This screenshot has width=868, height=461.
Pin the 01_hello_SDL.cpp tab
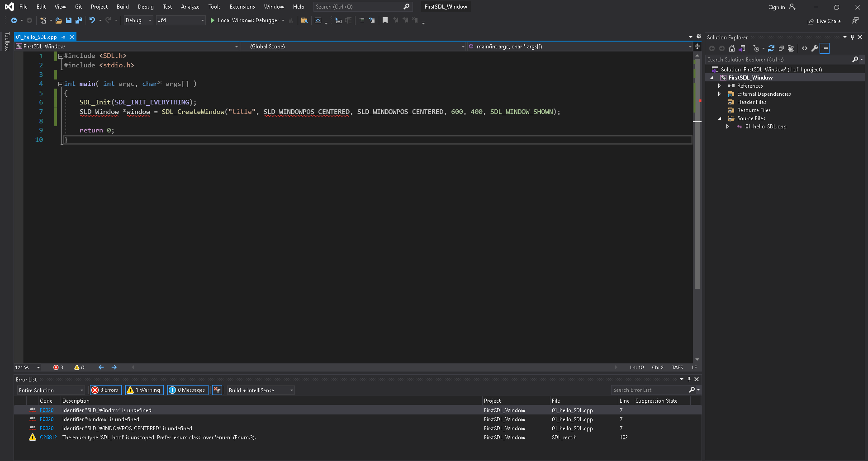[64, 37]
